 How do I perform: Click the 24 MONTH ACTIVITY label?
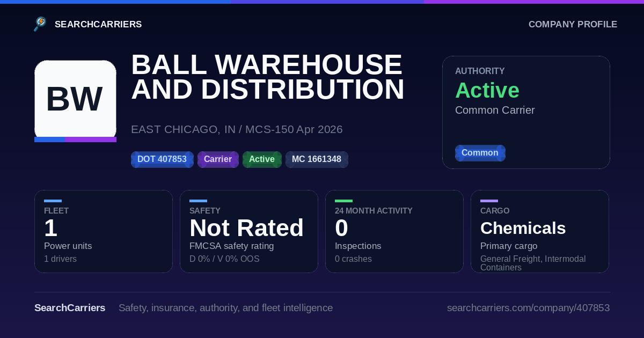click(374, 211)
